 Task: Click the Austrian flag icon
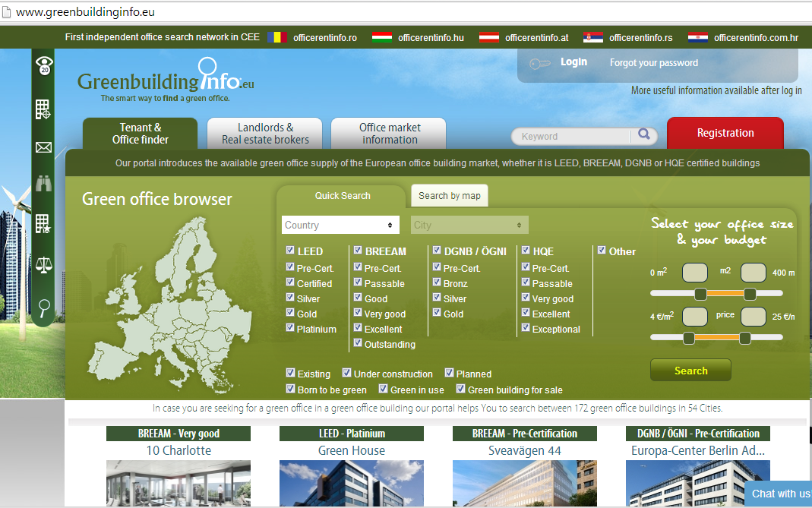(489, 37)
